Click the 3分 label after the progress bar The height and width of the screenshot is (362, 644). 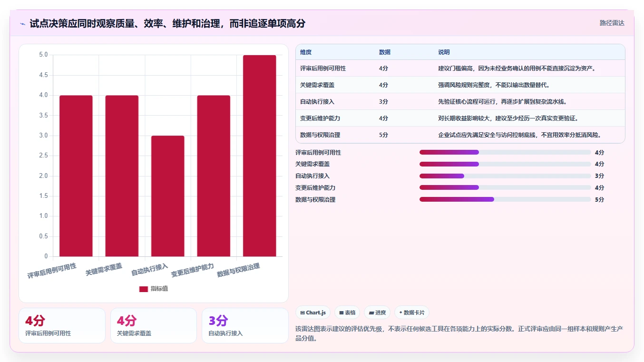pos(599,176)
